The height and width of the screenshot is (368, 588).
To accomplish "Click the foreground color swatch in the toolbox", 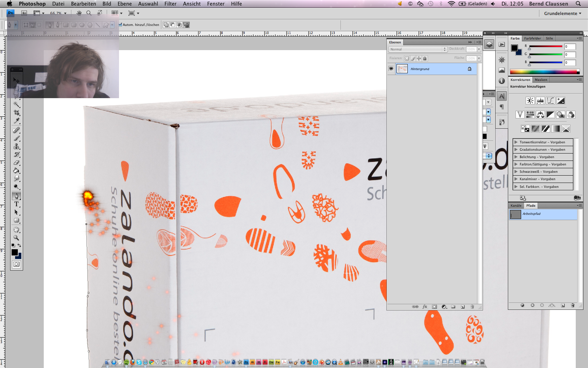I will (x=15, y=252).
